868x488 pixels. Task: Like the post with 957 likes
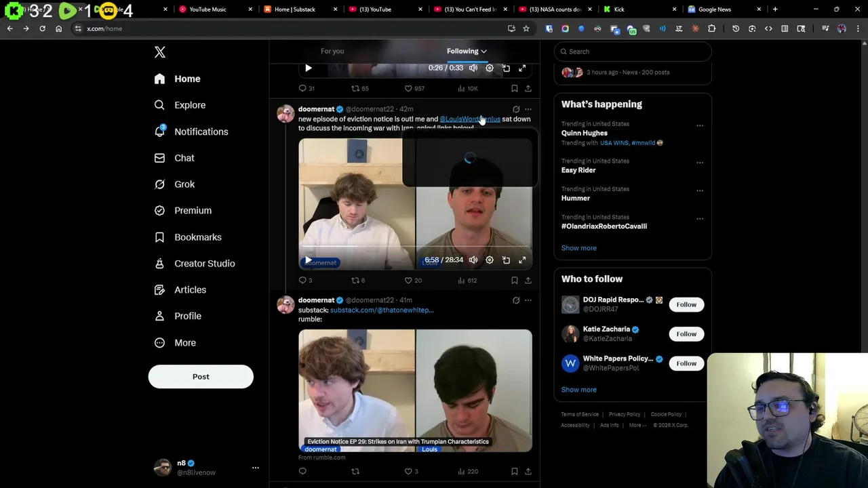(414, 88)
